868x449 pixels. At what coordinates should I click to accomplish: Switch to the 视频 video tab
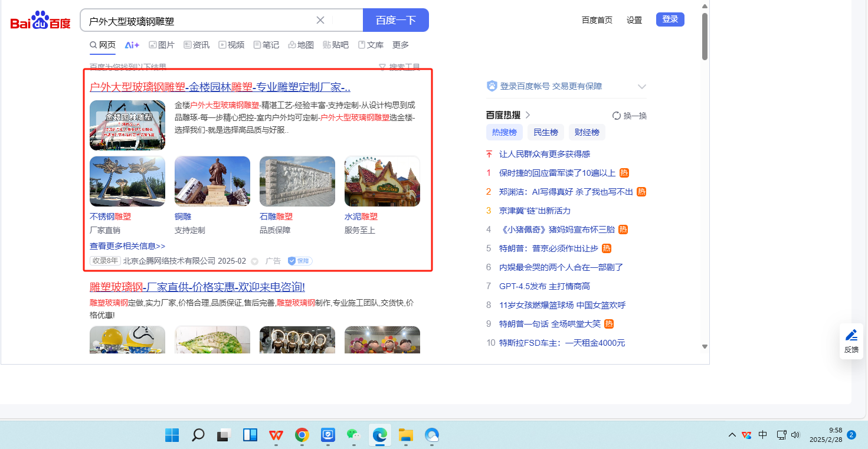(x=231, y=45)
